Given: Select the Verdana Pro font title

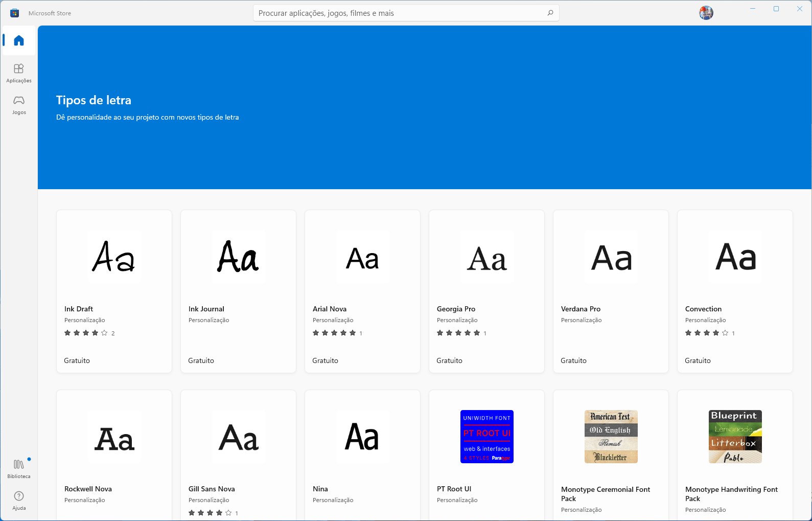Looking at the screenshot, I should coord(581,309).
